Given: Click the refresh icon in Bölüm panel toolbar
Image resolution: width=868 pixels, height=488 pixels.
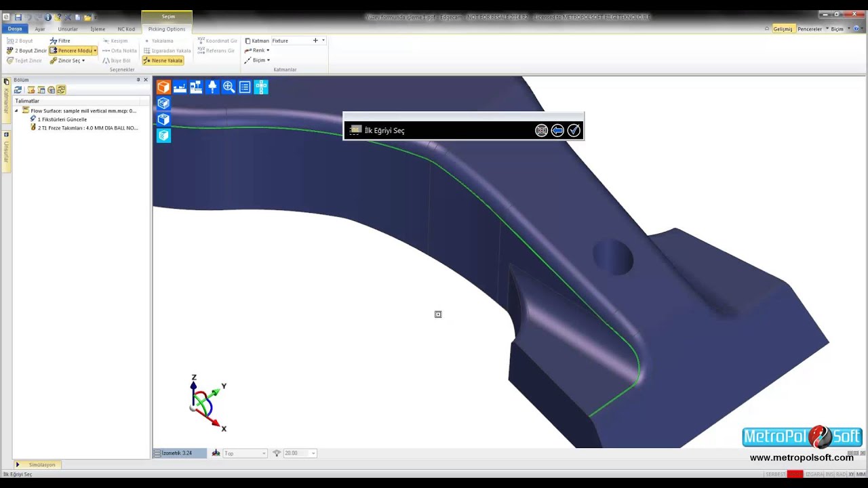Looking at the screenshot, I should [x=18, y=89].
